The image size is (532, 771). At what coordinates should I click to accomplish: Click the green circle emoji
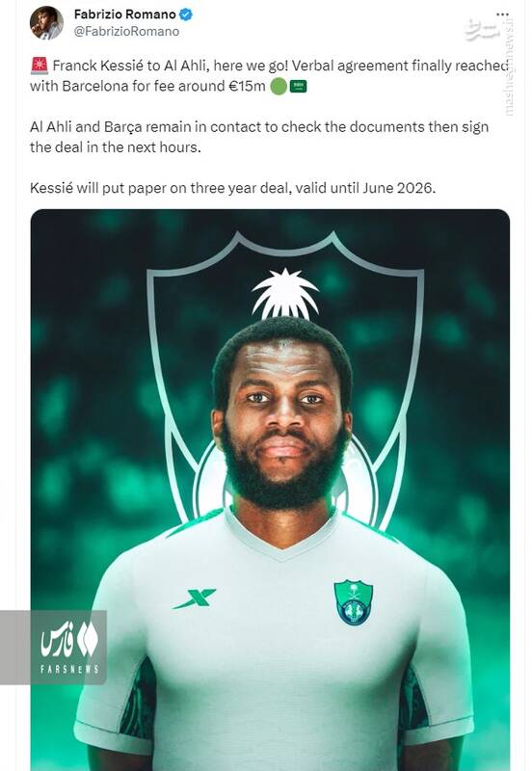pyautogui.click(x=279, y=87)
